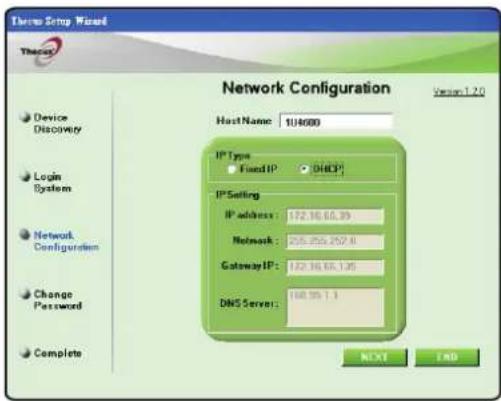The width and height of the screenshot is (501, 401).
Task: Jump to the Change Password step
Action: point(58,300)
